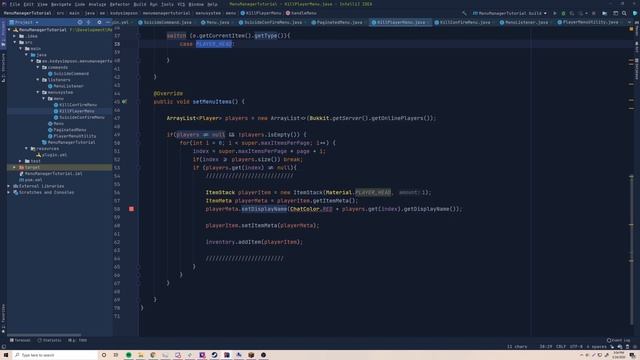640x360 pixels.
Task: Open Steam from the taskbar
Action: point(214,355)
